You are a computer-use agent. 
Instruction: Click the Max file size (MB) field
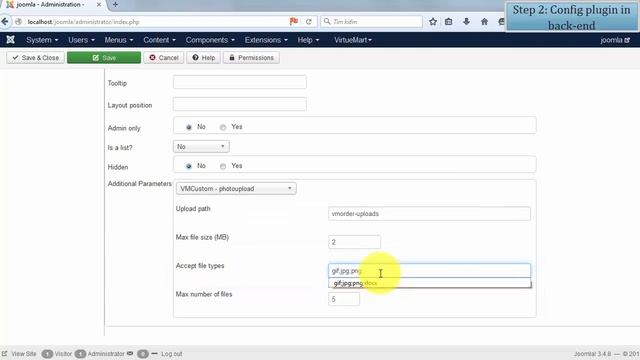[354, 242]
